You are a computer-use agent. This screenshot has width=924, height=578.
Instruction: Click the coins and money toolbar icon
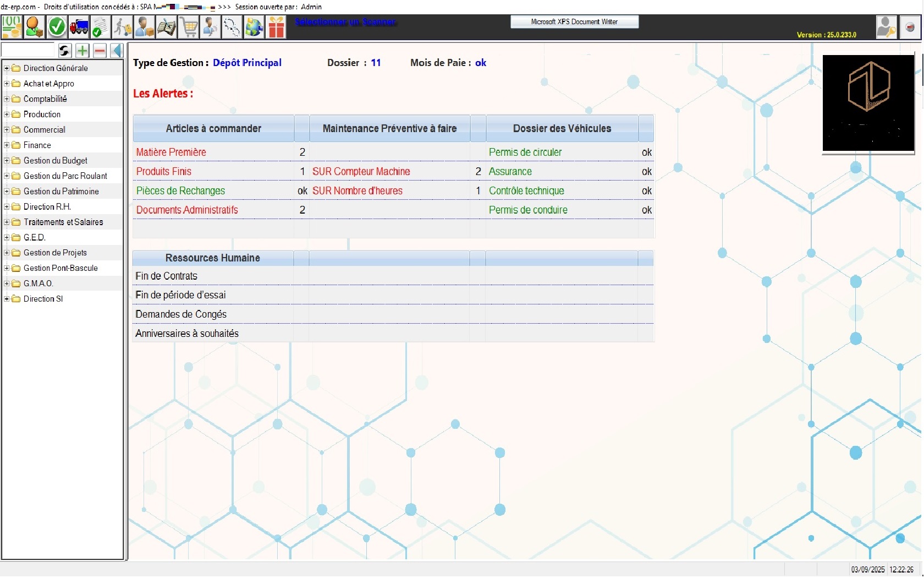12,26
